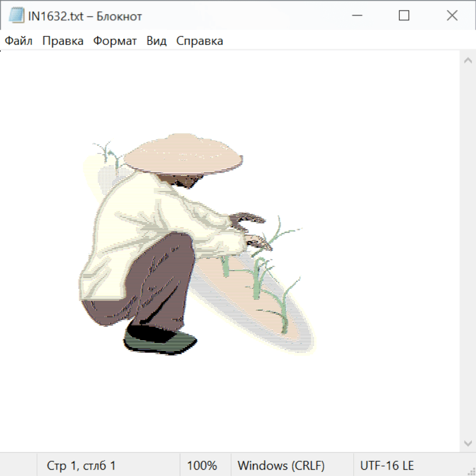Click the Windows (CRLF) line ending indicator
Image resolution: width=476 pixels, height=476 pixels.
[x=281, y=465]
